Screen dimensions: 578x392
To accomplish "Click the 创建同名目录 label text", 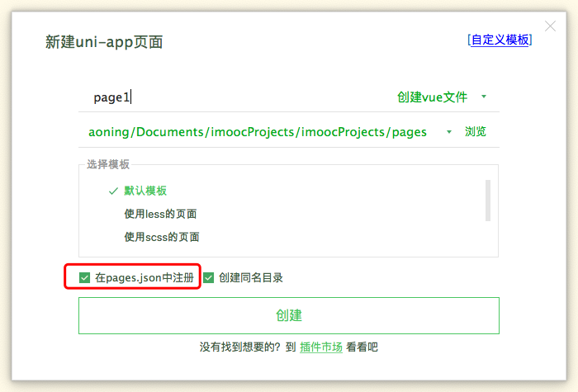I will [x=251, y=278].
